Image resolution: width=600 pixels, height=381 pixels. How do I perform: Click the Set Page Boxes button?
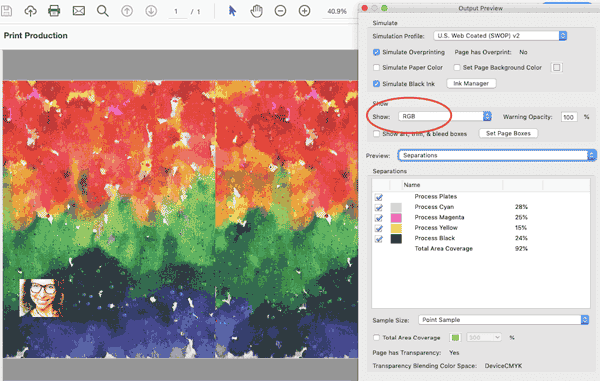pos(508,133)
